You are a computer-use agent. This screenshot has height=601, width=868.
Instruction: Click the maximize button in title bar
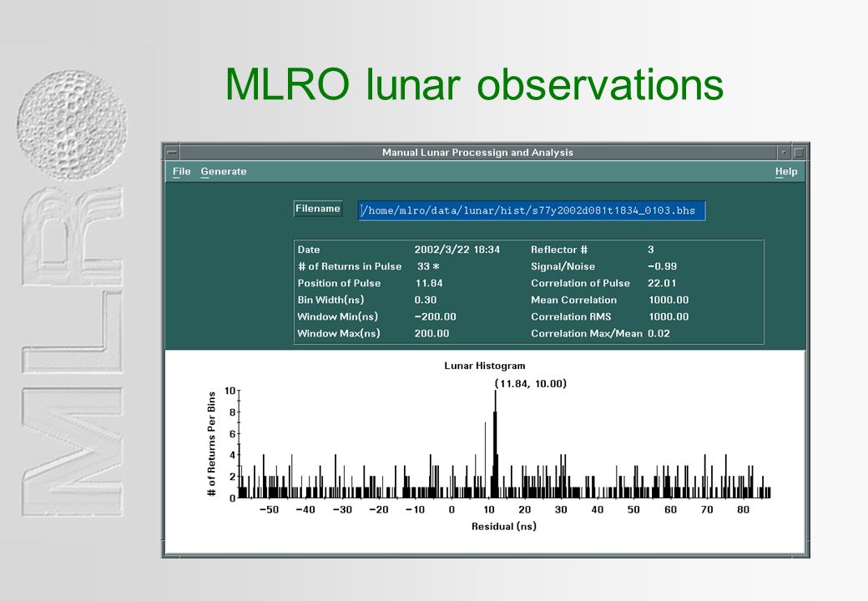tap(799, 152)
